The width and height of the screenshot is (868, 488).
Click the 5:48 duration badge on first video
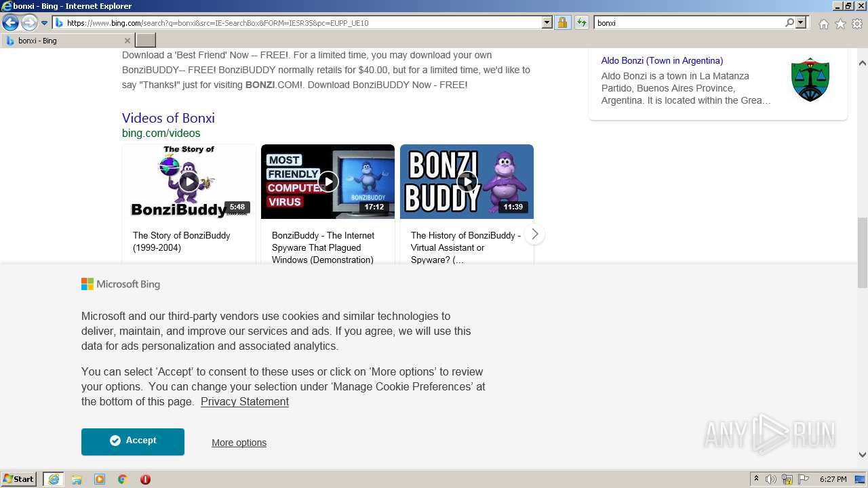click(237, 207)
